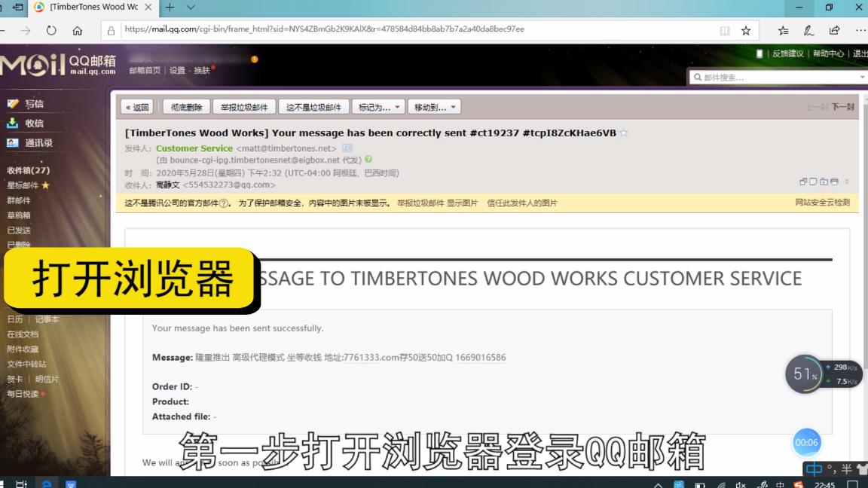The height and width of the screenshot is (488, 868).
Task: Open the 已发送 folder
Action: 19,230
